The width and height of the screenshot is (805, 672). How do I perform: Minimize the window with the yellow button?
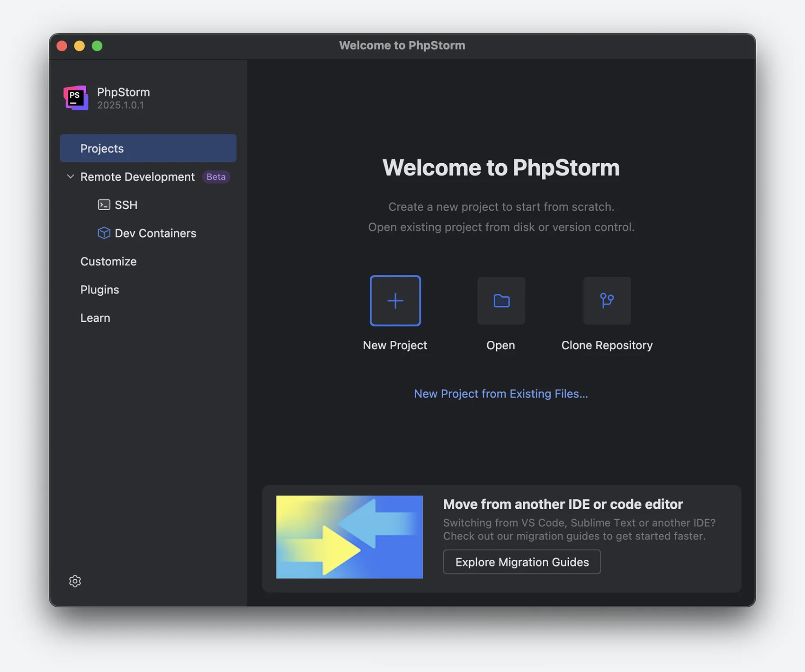click(80, 45)
